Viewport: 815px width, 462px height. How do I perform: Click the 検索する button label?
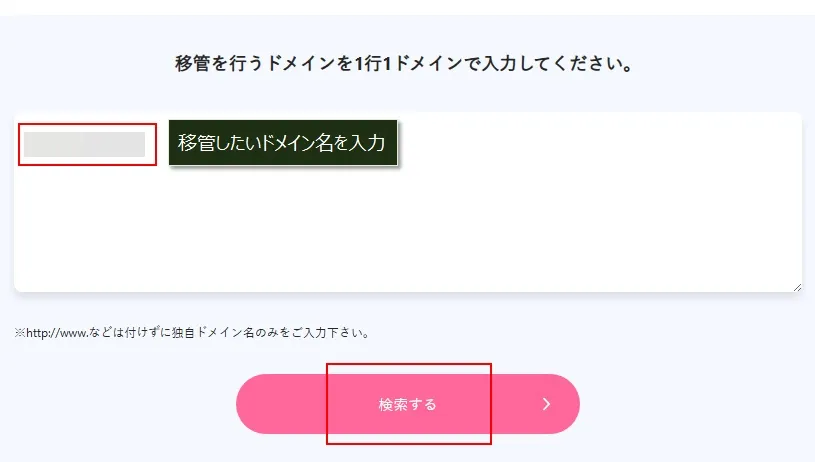[x=407, y=405]
